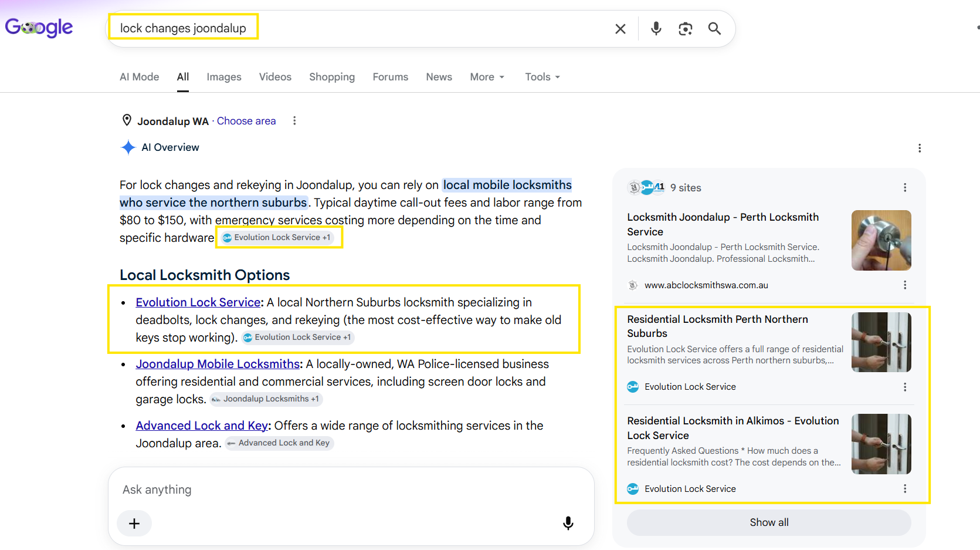Open the Videos tab
Image resolution: width=980 pixels, height=550 pixels.
[275, 77]
